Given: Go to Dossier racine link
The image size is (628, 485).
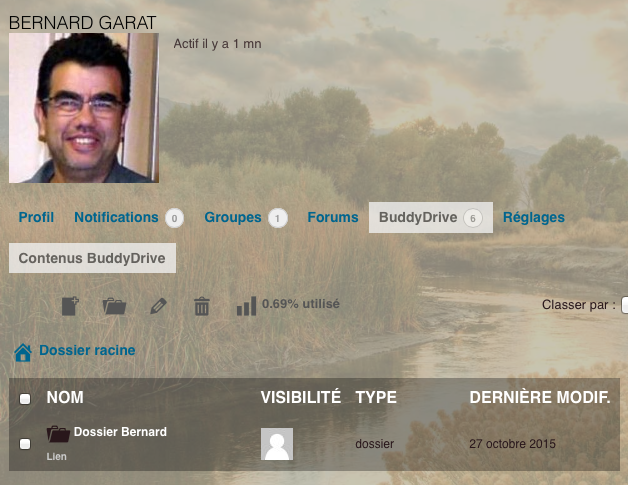Looking at the screenshot, I should (87, 350).
